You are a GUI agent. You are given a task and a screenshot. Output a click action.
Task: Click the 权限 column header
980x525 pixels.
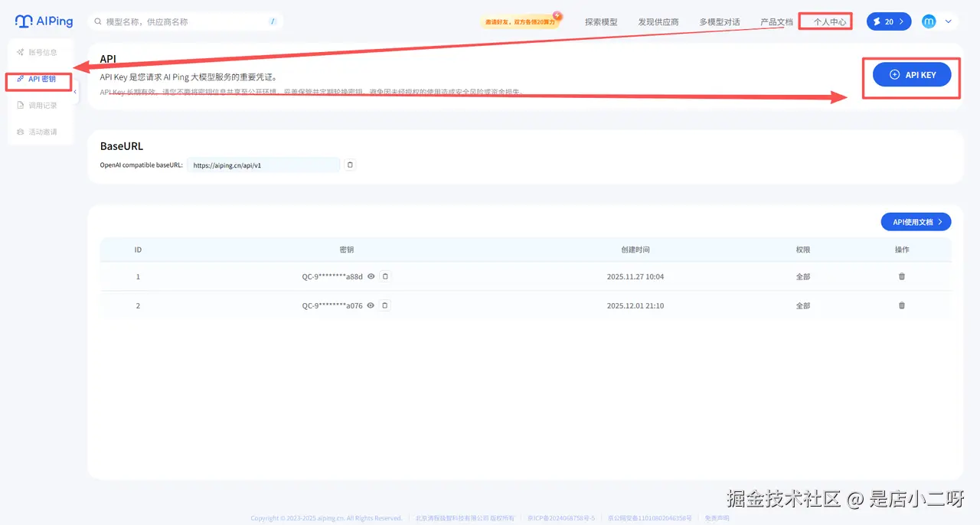(803, 249)
